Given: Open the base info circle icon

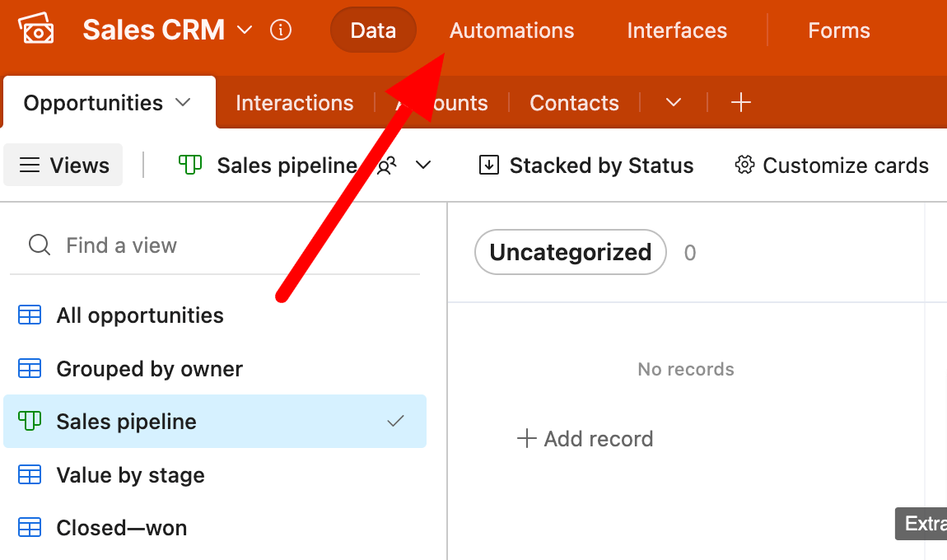Looking at the screenshot, I should point(280,30).
